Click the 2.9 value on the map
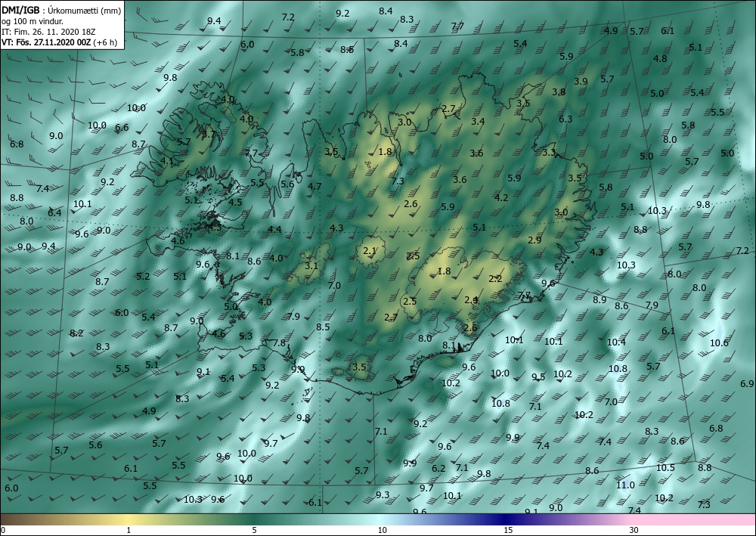This screenshot has height=536, width=756. point(534,240)
